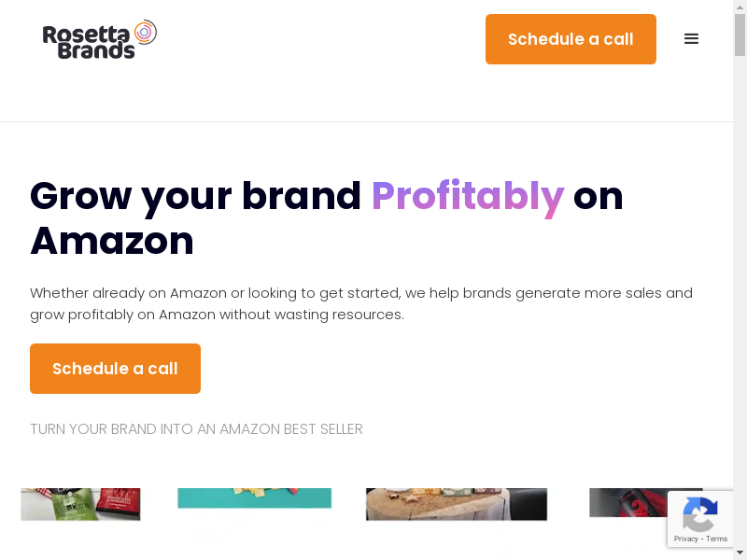Open the reCAPTCHA Privacy link
Image resolution: width=747 pixels, height=560 pixels.
click(x=686, y=539)
